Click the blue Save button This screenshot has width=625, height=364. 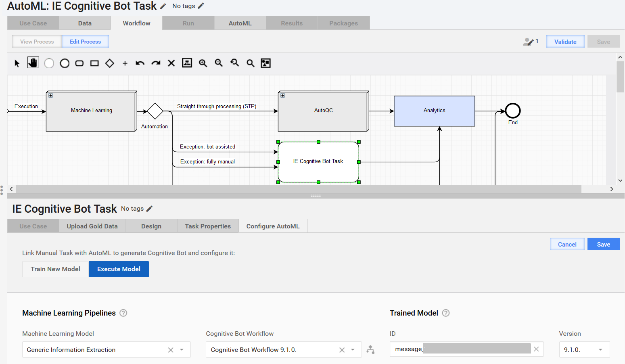coord(604,244)
